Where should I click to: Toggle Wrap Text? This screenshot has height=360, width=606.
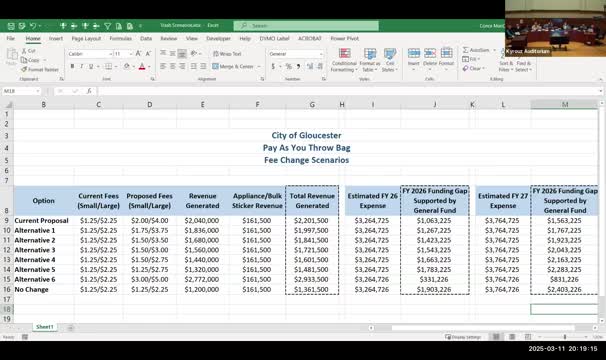coord(227,54)
